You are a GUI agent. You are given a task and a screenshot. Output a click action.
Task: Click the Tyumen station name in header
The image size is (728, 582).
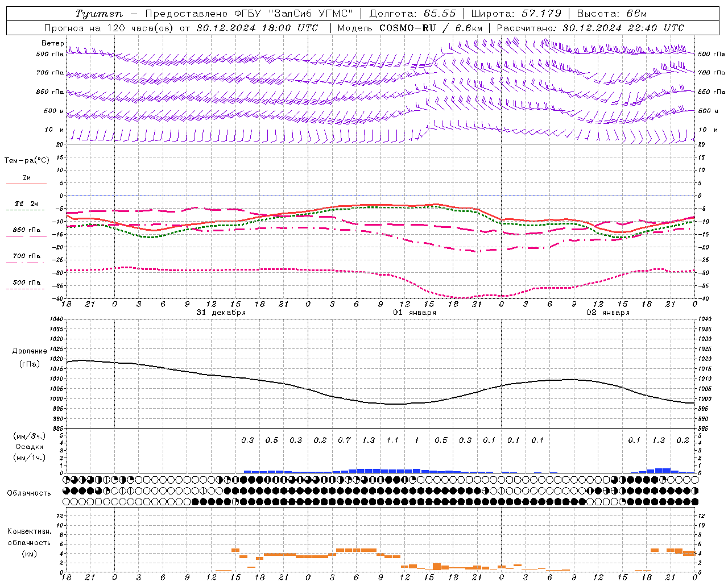click(x=99, y=14)
